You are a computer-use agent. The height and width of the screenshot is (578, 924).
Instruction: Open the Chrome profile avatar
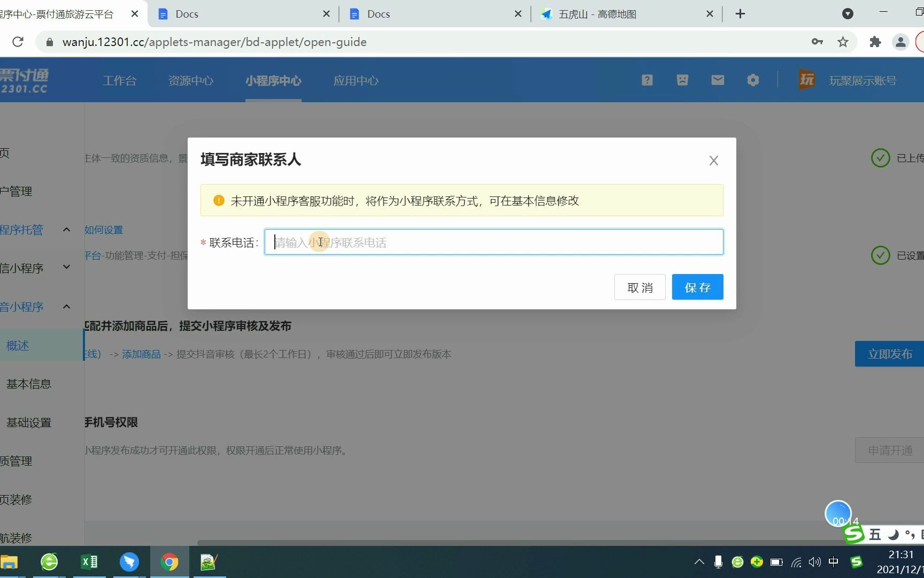900,42
